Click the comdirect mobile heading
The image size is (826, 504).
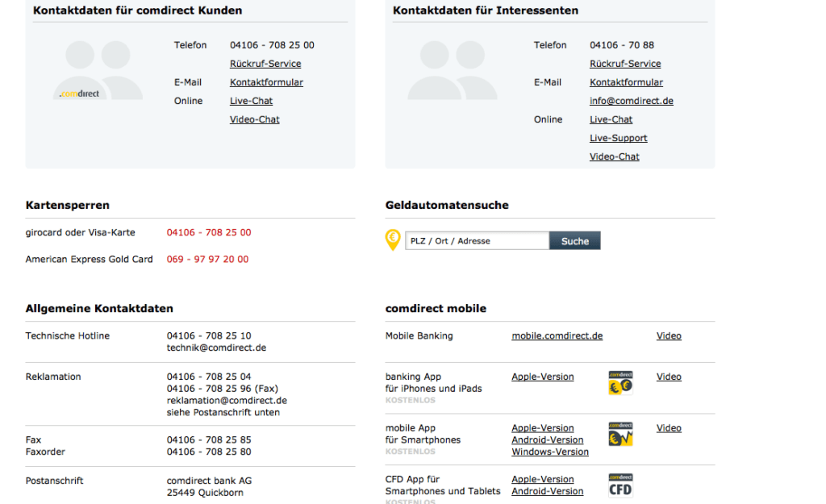click(x=436, y=309)
